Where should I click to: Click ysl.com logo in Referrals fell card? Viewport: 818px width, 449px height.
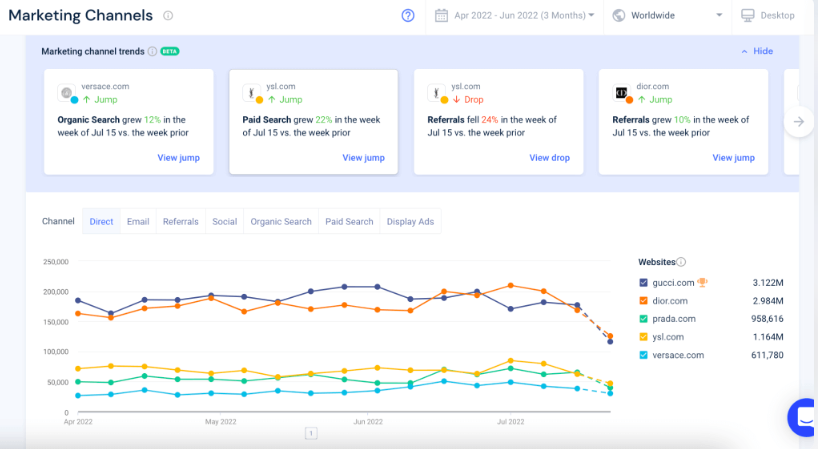(437, 93)
